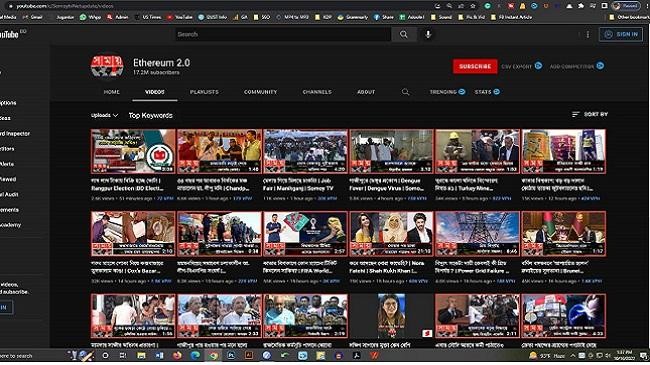Show hidden system tray icons chevron
The image size is (650, 365).
pos(572,355)
